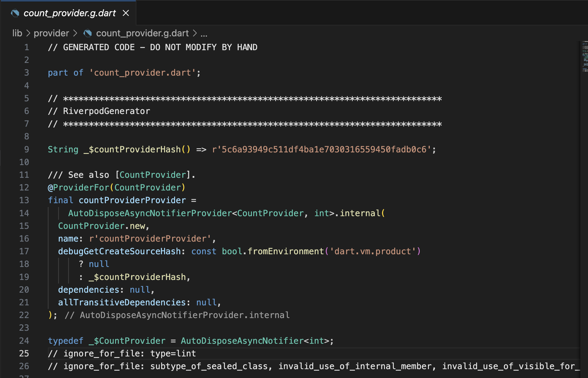Viewport: 588px width, 378px height.
Task: Click Dart file icon in editor tab
Action: pos(15,13)
